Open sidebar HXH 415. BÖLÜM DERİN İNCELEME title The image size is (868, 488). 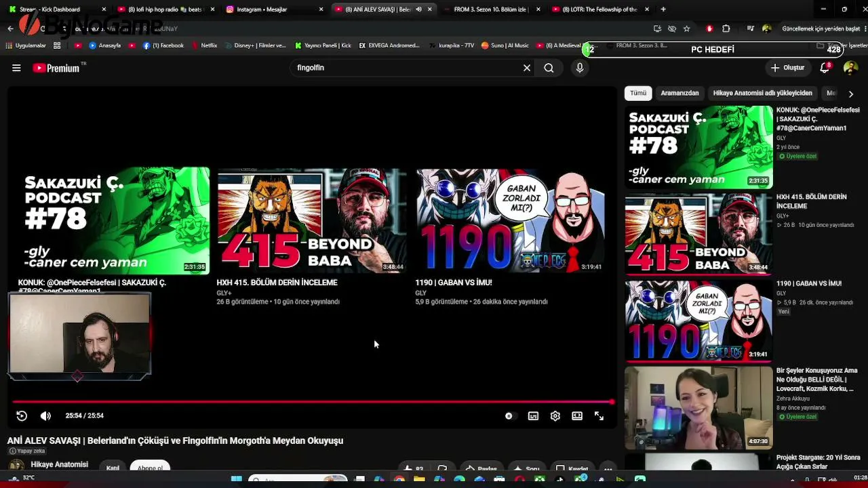(x=812, y=201)
